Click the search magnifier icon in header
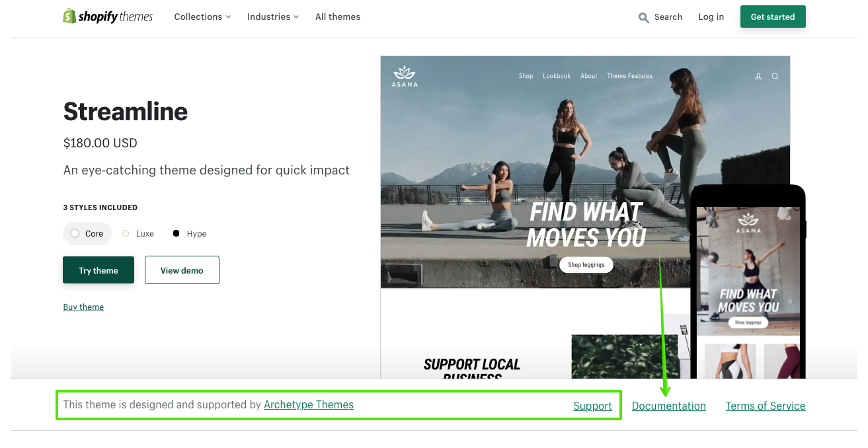 click(643, 18)
